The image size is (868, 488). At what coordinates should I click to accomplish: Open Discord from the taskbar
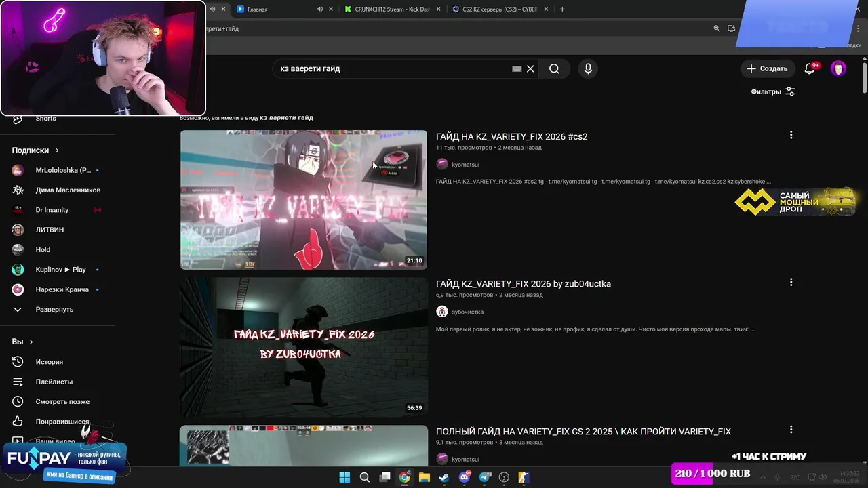pyautogui.click(x=465, y=477)
